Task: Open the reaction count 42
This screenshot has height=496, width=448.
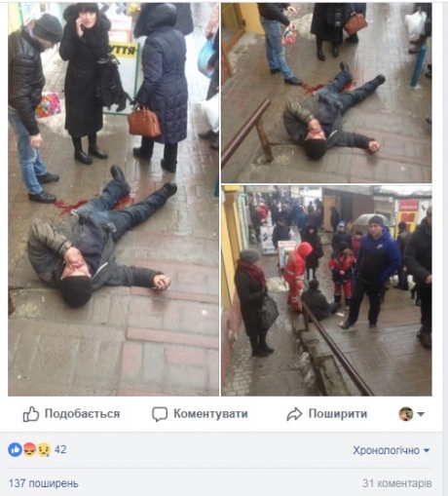Action: click(x=60, y=449)
